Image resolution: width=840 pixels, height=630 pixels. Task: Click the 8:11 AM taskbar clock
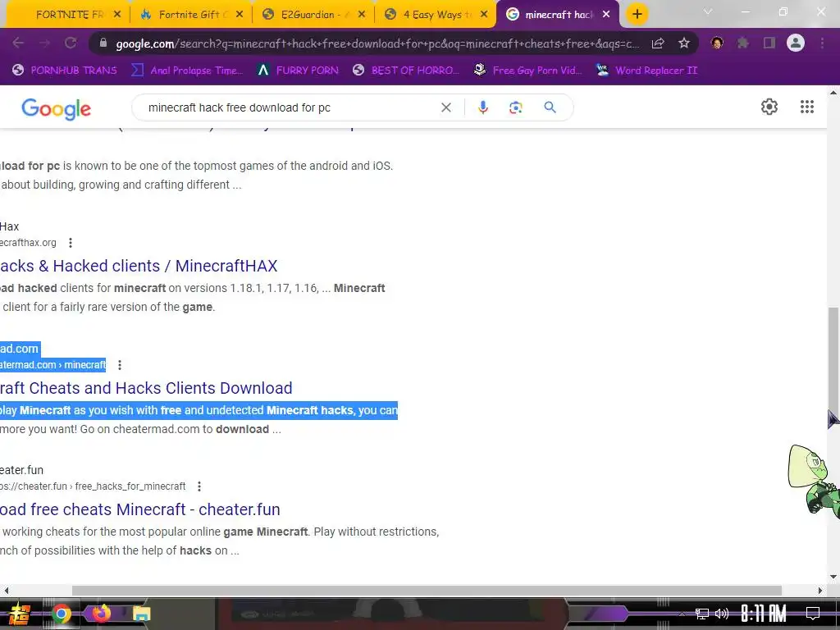point(764,614)
